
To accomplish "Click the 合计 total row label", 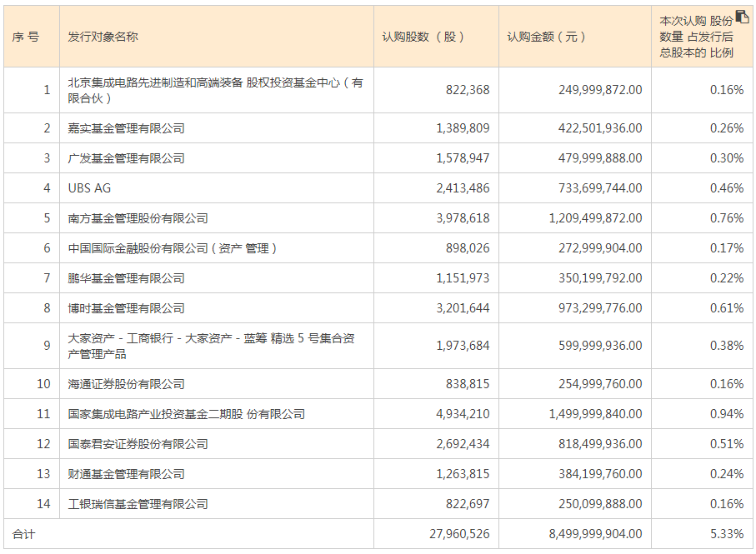I will 23,534.
